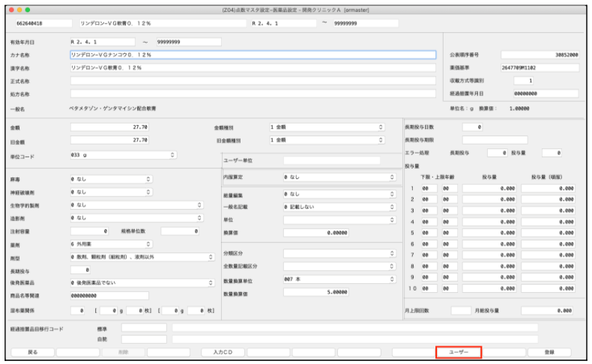
Task: Click the カナ名称 text field
Action: pyautogui.click(x=253, y=55)
